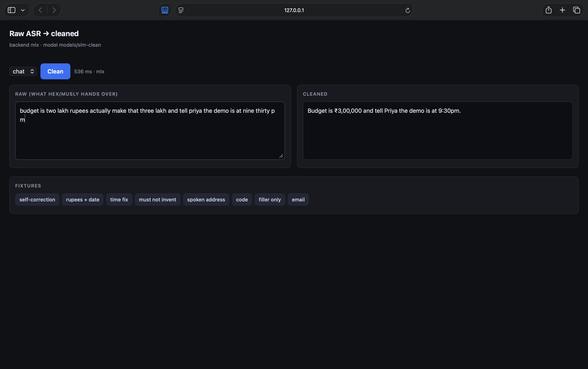Click the blue Clean button

coord(55,71)
